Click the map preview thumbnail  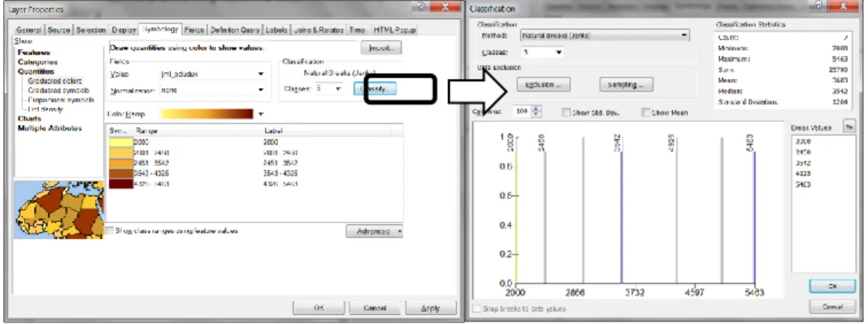tap(58, 210)
